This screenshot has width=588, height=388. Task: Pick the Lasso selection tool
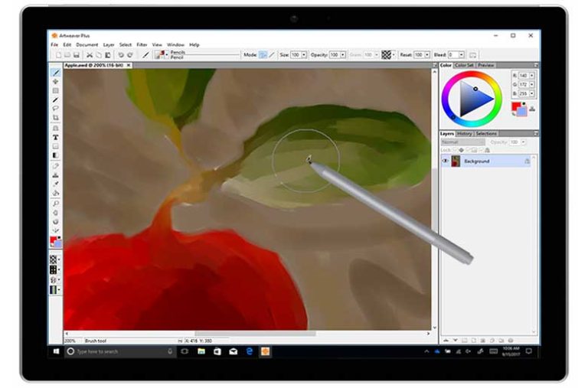coord(55,109)
